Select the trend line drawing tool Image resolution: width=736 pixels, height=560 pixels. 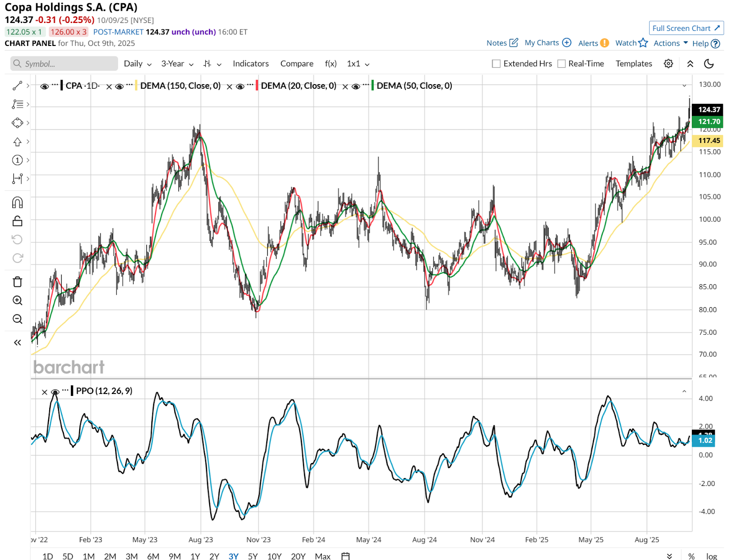[17, 86]
